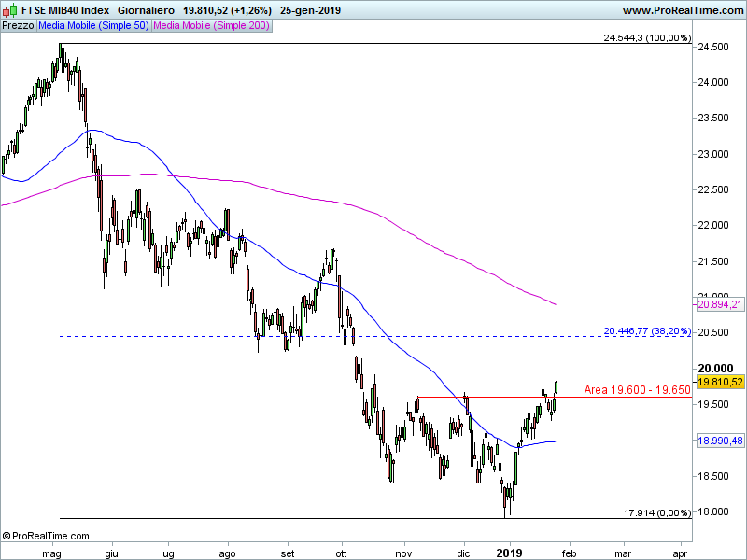Image resolution: width=747 pixels, height=560 pixels.
Task: Click the 23.500 price axis label
Action: click(x=713, y=119)
